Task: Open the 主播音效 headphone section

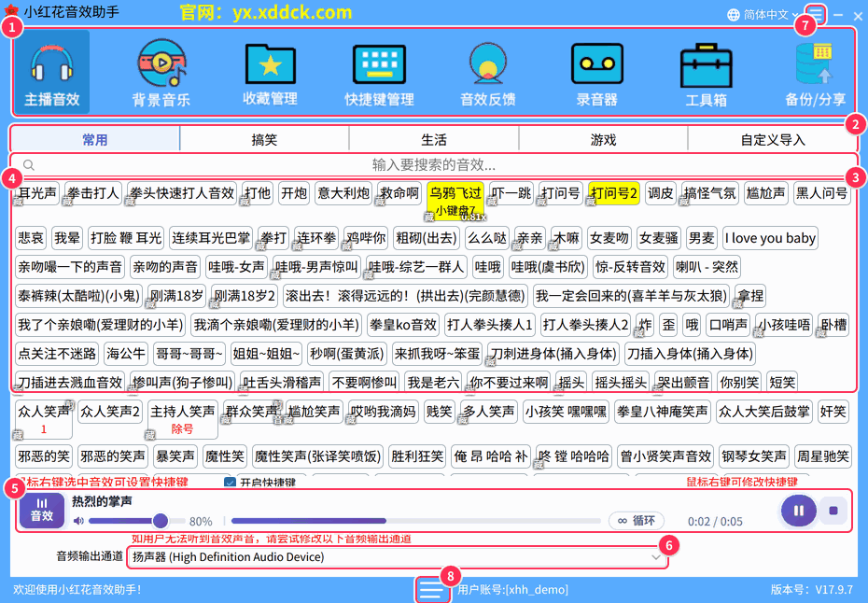Action: tap(52, 72)
